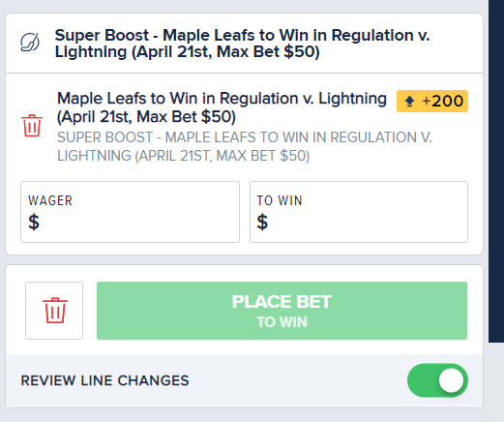Click the dollar sign in the To Win box
Screen dimensions: 504x422
point(262,222)
